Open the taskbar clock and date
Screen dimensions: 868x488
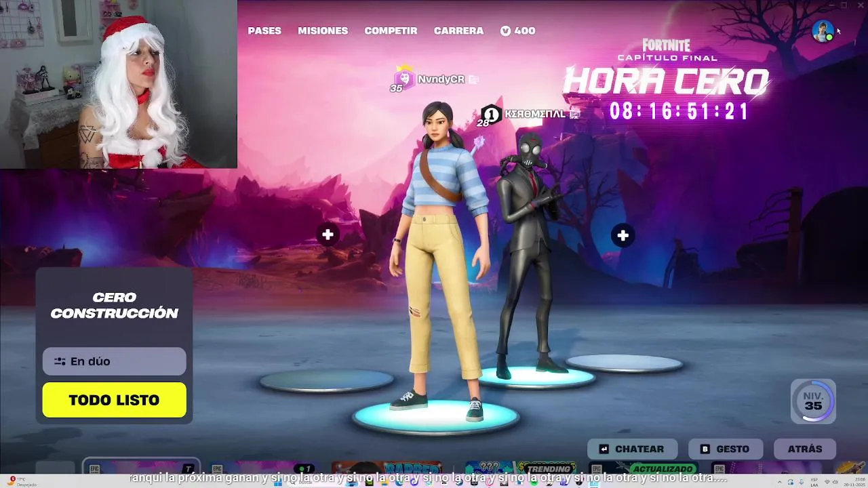point(854,481)
